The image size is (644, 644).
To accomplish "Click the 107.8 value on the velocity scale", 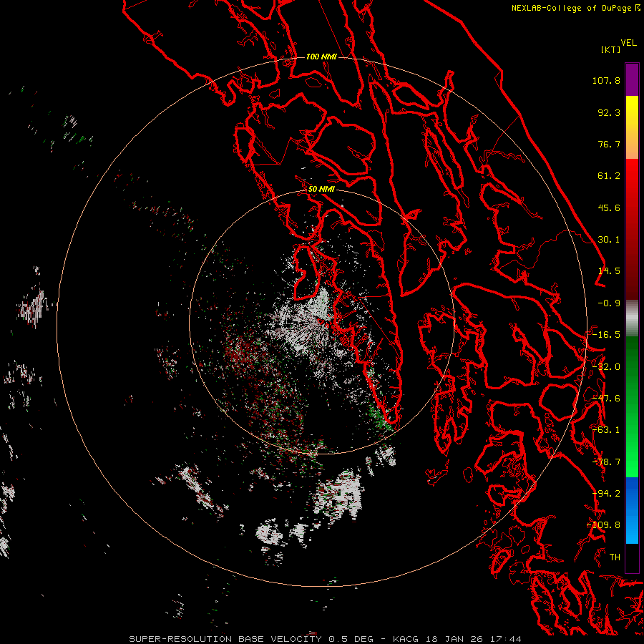I will click(x=606, y=80).
